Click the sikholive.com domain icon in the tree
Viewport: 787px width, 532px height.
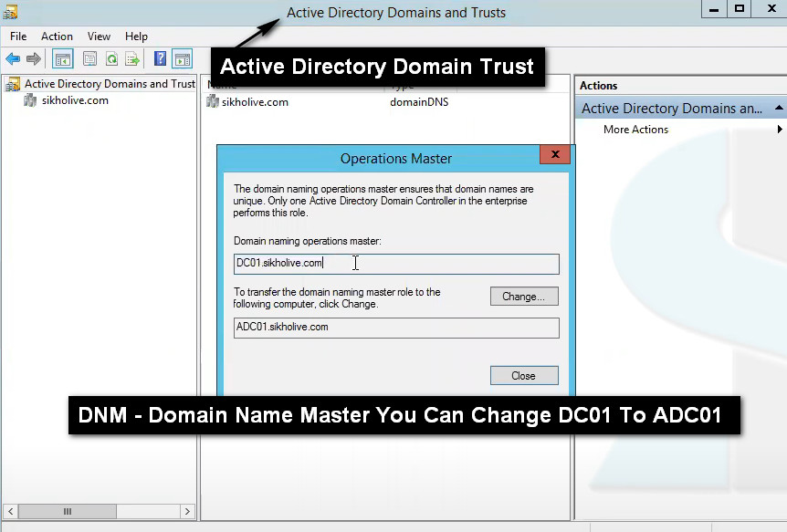pyautogui.click(x=30, y=100)
